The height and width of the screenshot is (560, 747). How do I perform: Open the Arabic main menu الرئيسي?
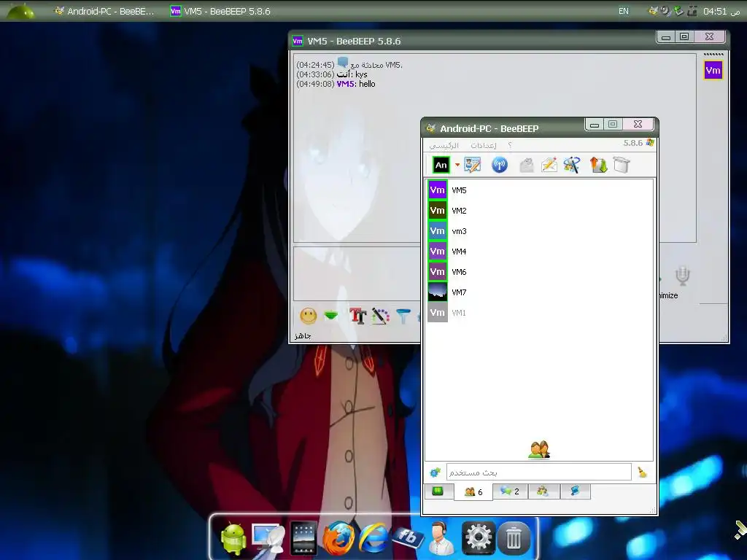coord(444,145)
